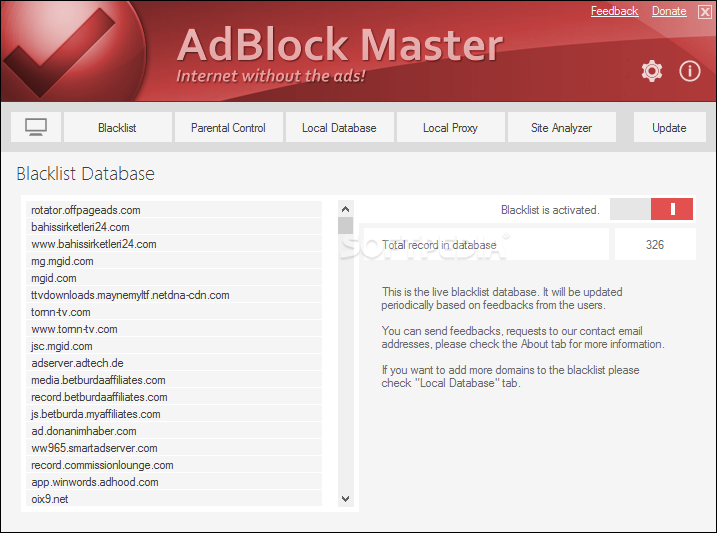Select the oix9.net entry
Viewport: 717px width, 533px height.
pyautogui.click(x=174, y=499)
